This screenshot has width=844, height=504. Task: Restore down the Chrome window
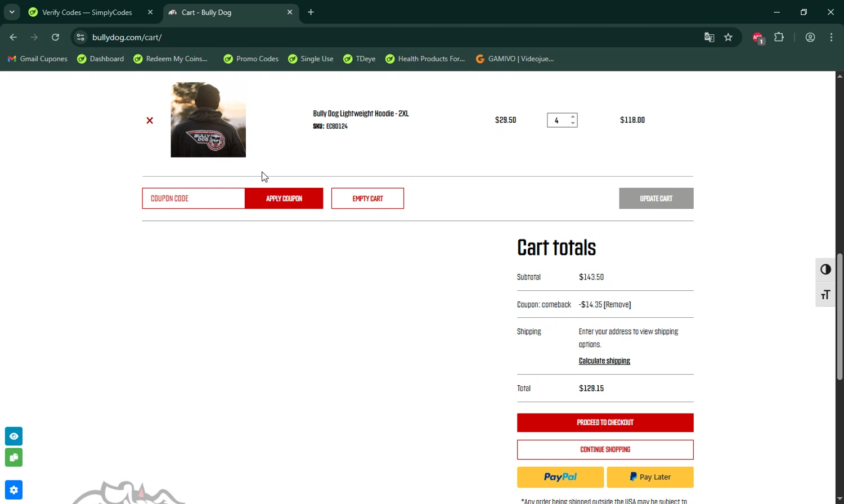(x=803, y=12)
